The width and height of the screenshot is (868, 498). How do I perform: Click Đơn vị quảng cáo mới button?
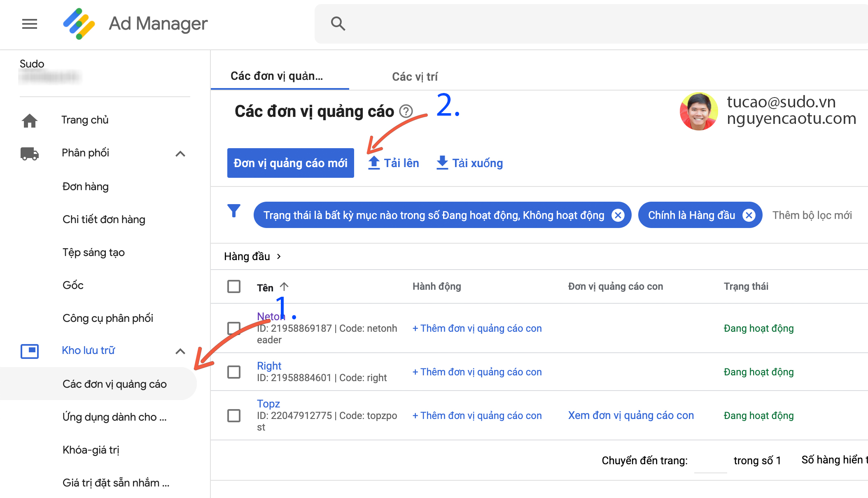click(290, 163)
